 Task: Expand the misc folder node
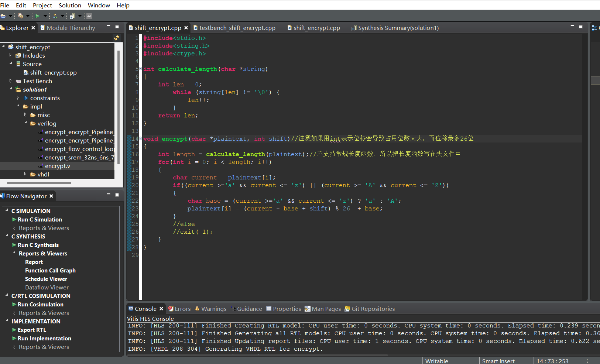[x=25, y=114]
